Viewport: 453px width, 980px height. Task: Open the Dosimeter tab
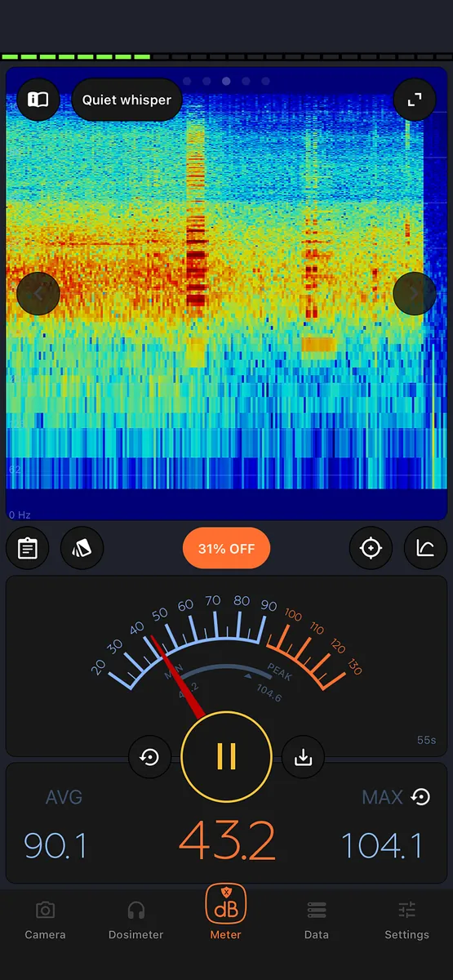[136, 920]
